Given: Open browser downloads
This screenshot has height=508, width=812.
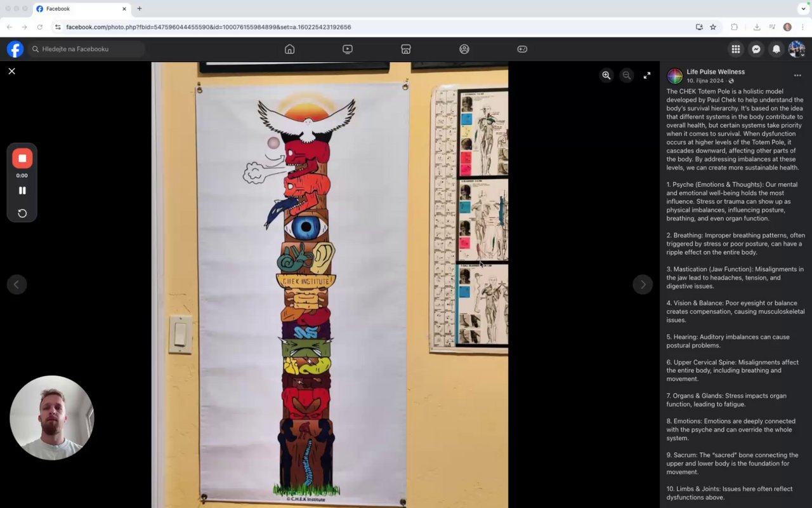Looking at the screenshot, I should pyautogui.click(x=757, y=27).
